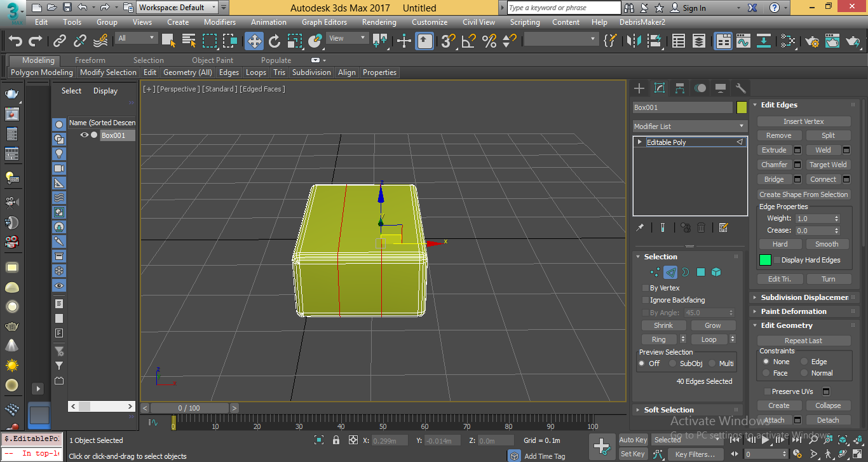Select the Undo arrow icon
The width and height of the screenshot is (868, 462).
click(x=15, y=41)
